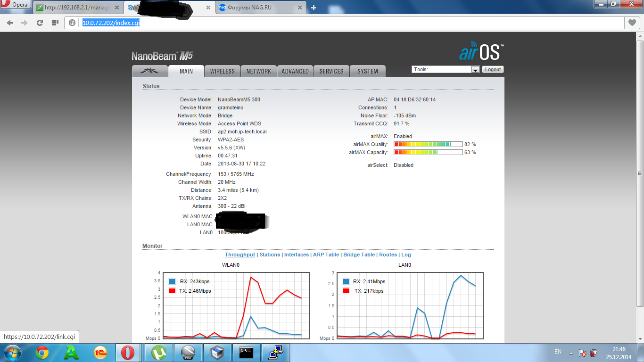Viewport: 644px width, 362px height.
Task: Select the MAIN tab
Action: click(186, 71)
